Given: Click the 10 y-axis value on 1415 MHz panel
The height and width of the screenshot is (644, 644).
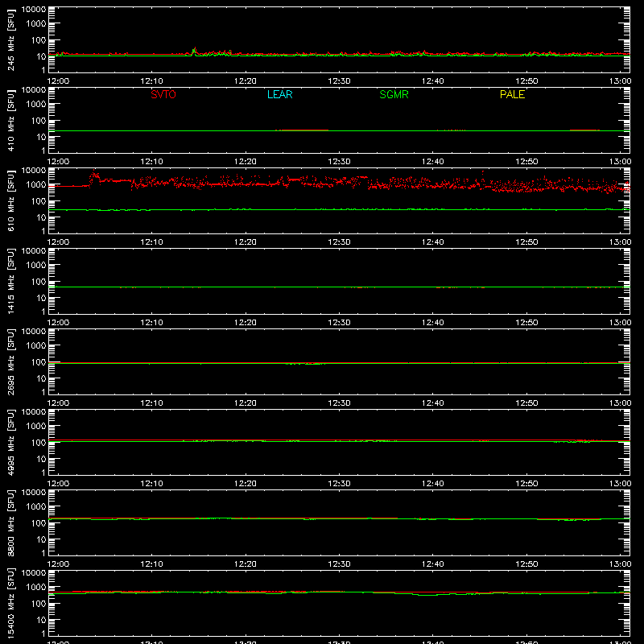Looking at the screenshot, I should tap(41, 298).
